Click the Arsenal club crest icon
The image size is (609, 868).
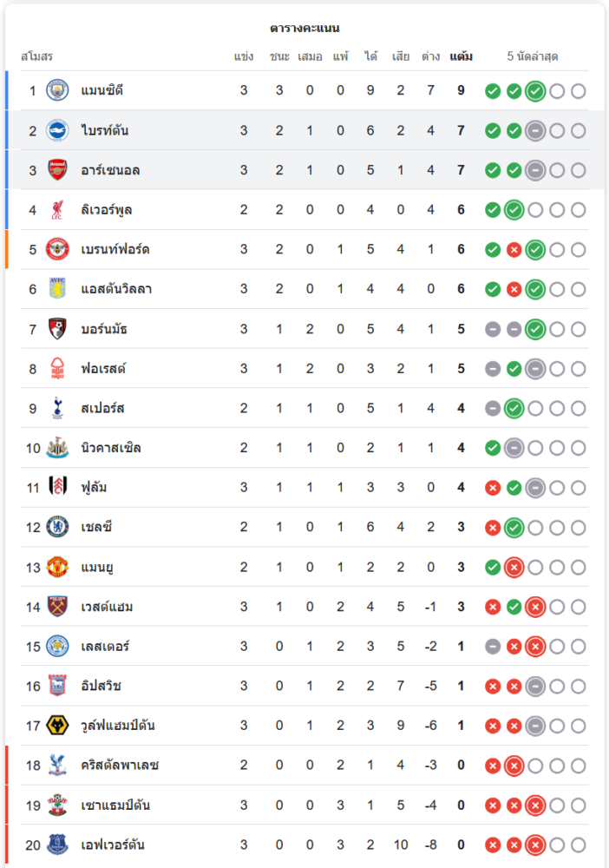click(57, 170)
